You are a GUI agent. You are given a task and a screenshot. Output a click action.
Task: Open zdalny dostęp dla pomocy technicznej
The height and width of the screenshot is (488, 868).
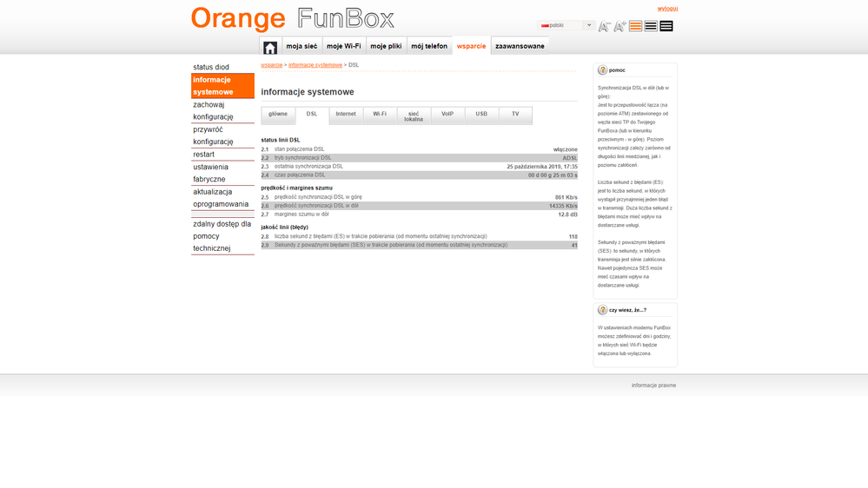click(x=222, y=236)
